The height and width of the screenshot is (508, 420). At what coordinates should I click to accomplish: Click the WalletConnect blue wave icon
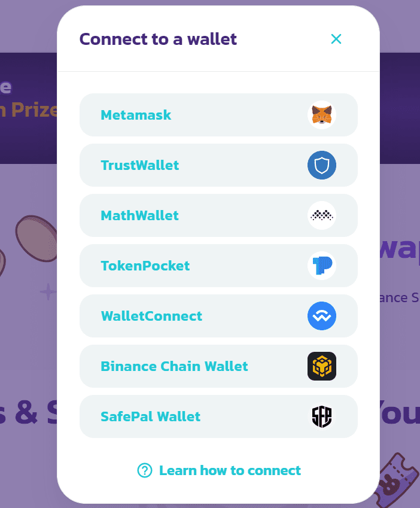tap(321, 316)
